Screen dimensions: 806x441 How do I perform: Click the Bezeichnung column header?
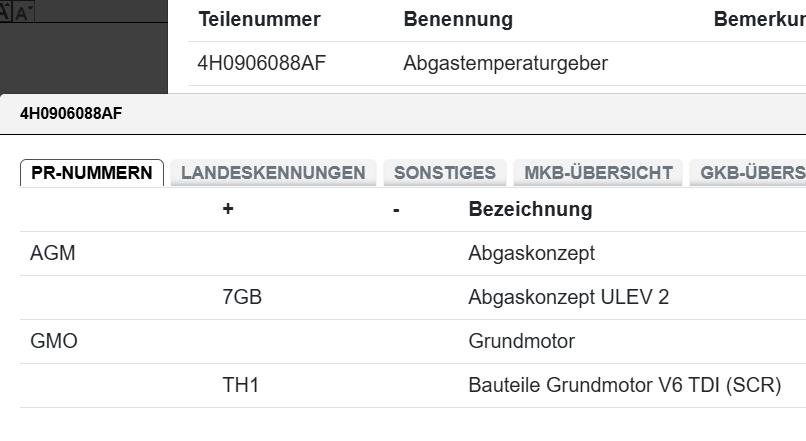[530, 209]
